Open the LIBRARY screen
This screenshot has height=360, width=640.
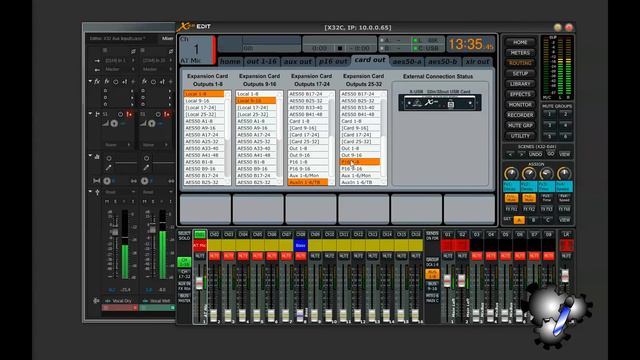pos(520,84)
